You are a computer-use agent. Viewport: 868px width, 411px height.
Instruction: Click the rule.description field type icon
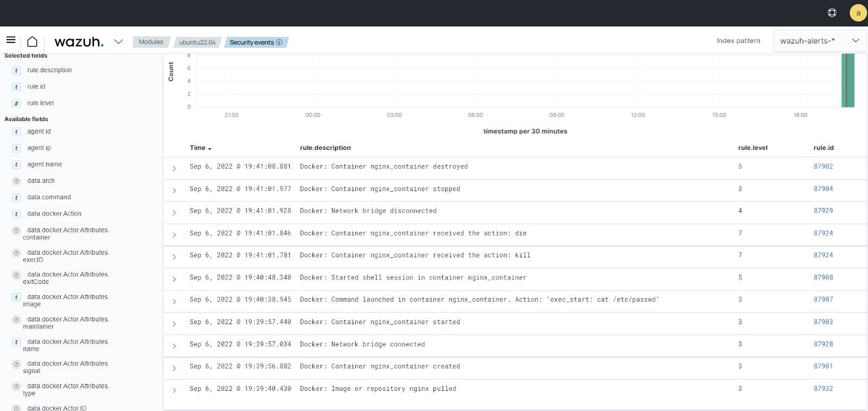(17, 71)
